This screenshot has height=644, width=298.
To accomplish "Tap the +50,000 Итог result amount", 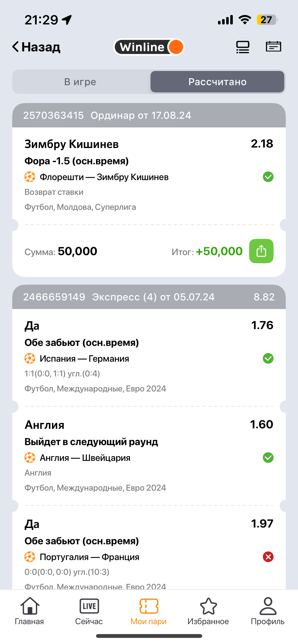I will (x=219, y=251).
